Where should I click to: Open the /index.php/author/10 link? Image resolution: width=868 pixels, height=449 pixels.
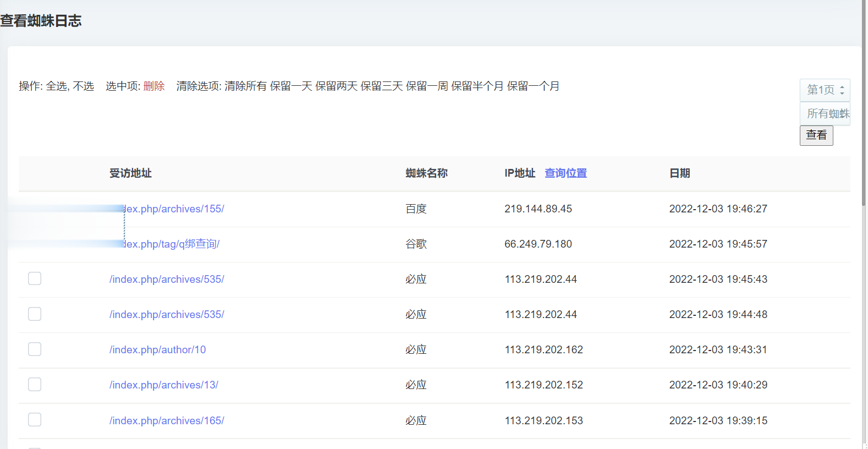point(157,350)
